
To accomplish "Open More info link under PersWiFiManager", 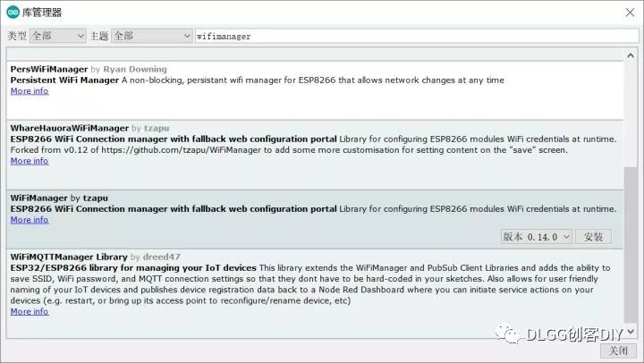I will coord(30,91).
